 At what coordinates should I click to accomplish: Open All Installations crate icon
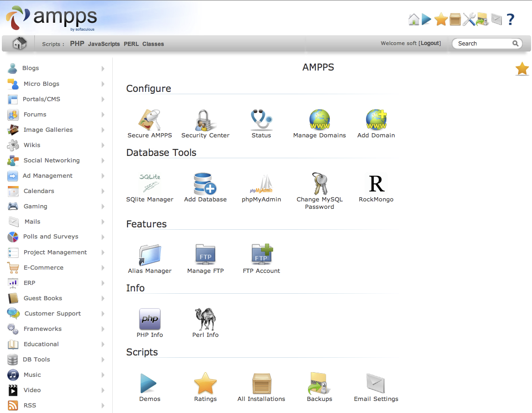(x=262, y=383)
